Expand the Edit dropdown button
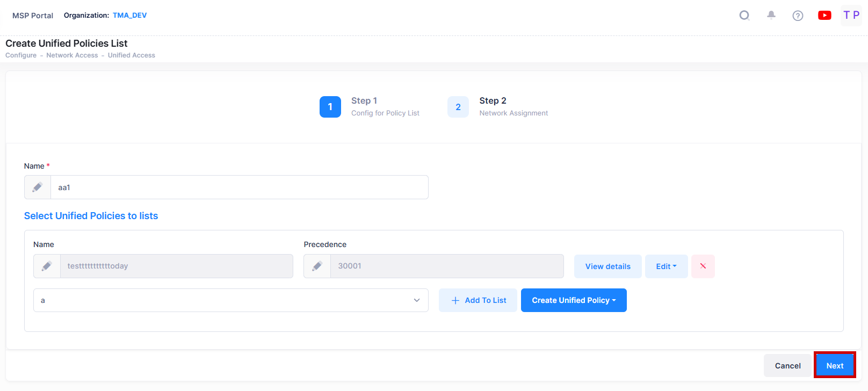The width and height of the screenshot is (868, 391). 666,266
